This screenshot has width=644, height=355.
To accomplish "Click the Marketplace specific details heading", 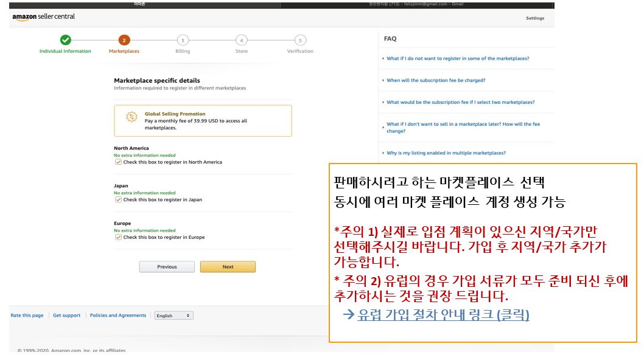I will [x=157, y=81].
